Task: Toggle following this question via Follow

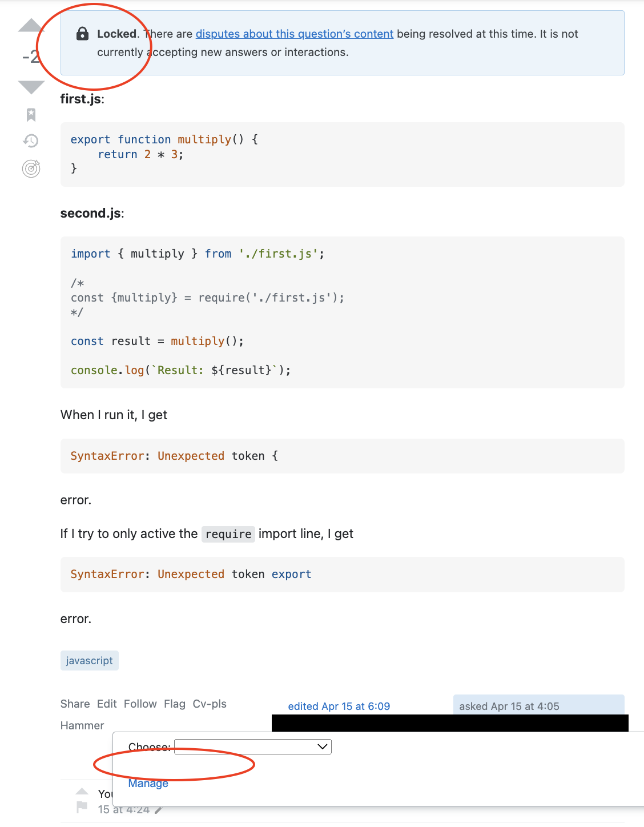Action: pos(140,704)
